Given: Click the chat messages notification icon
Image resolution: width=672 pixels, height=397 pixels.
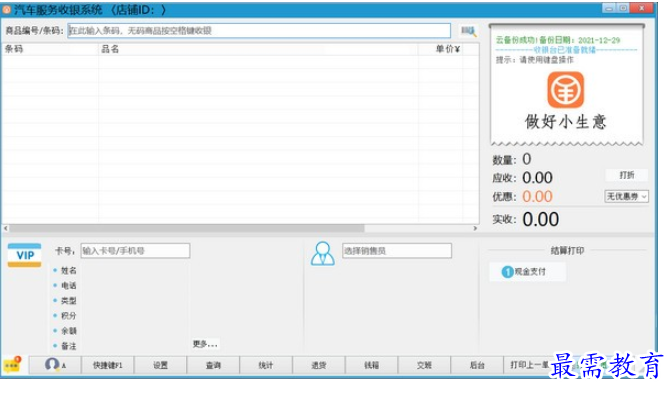Looking at the screenshot, I should coord(12,365).
